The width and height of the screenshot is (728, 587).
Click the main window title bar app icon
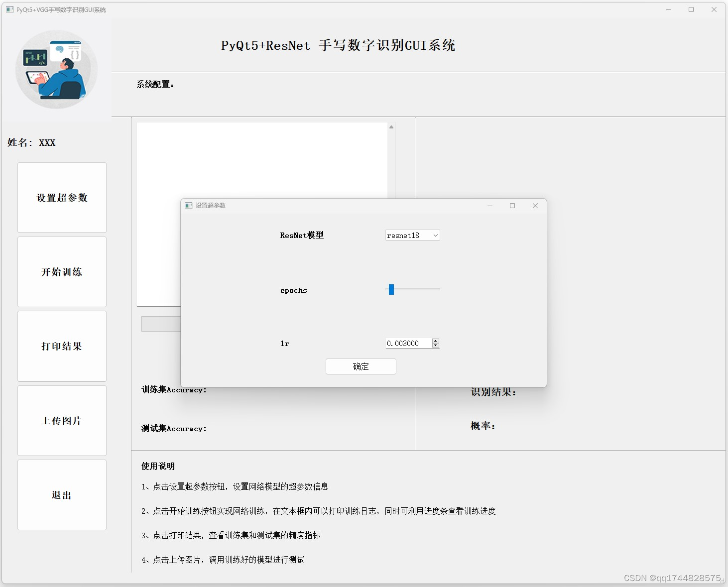(9, 9)
